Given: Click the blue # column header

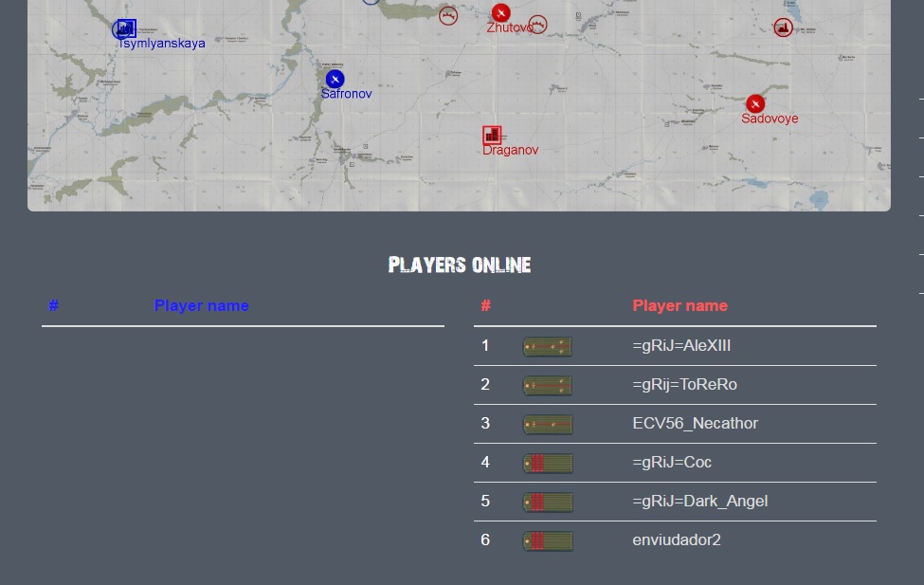Looking at the screenshot, I should coord(54,305).
